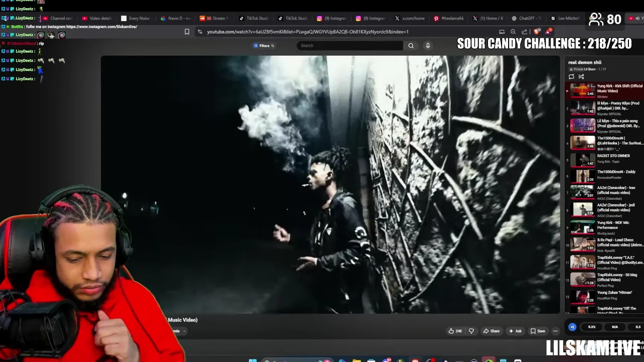Switch to the Navie D tab
Screen dimensions: 644x362
pyautogui.click(x=175, y=19)
